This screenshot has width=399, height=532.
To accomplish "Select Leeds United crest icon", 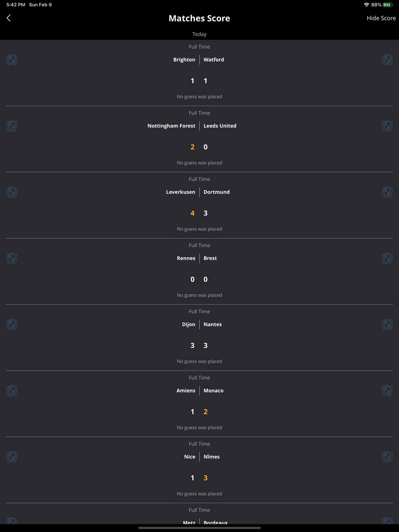I will [387, 126].
